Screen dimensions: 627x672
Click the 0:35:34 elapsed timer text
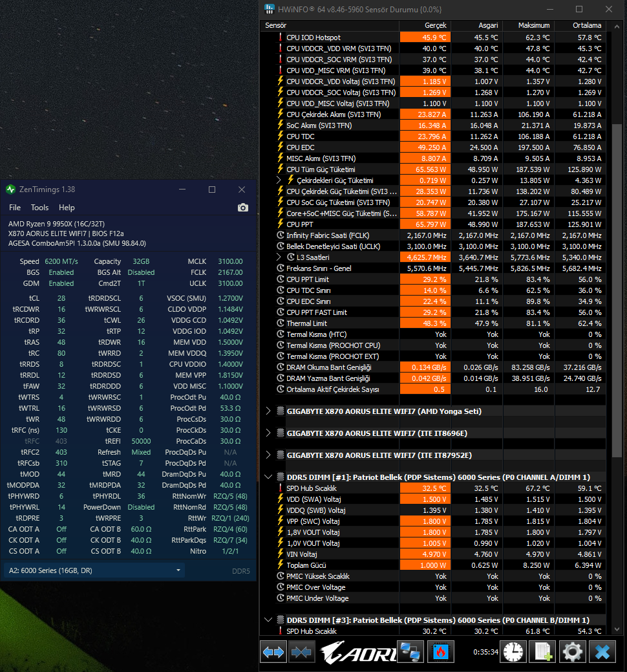tap(485, 652)
